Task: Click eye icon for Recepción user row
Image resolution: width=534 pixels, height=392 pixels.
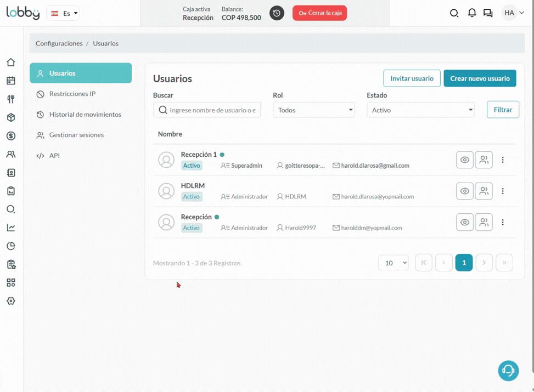Action: (464, 223)
